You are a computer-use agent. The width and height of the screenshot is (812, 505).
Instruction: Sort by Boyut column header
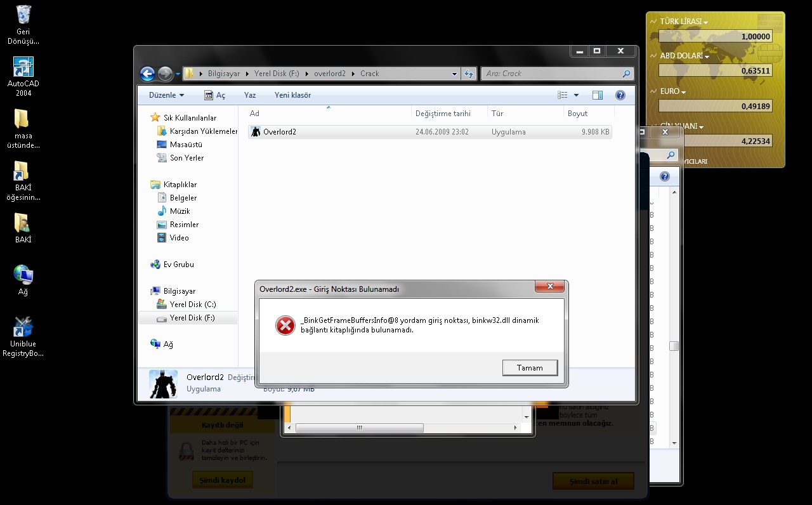point(589,114)
